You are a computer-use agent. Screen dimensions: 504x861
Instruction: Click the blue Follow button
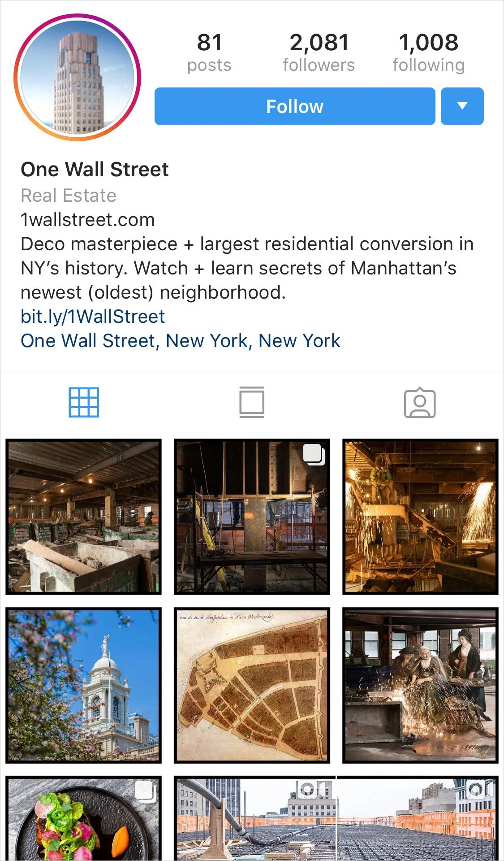[295, 106]
